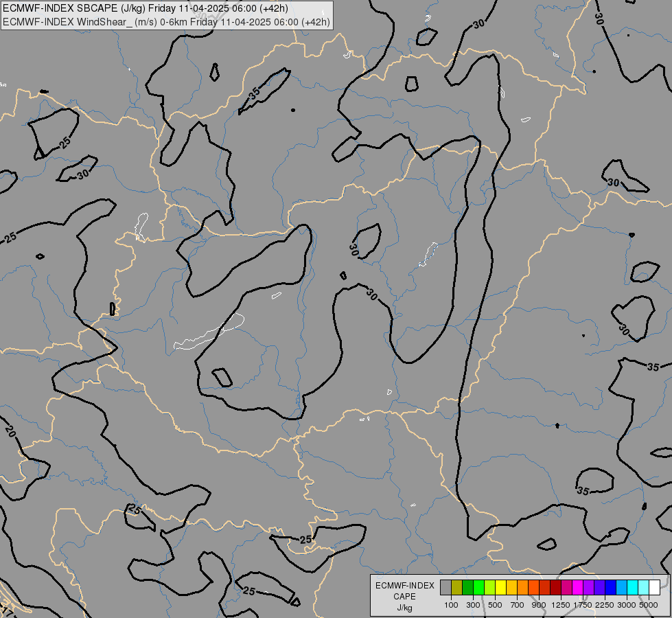672x618 pixels.
Task: Choose the orange legend swatch after 700
Action: pyautogui.click(x=523, y=588)
